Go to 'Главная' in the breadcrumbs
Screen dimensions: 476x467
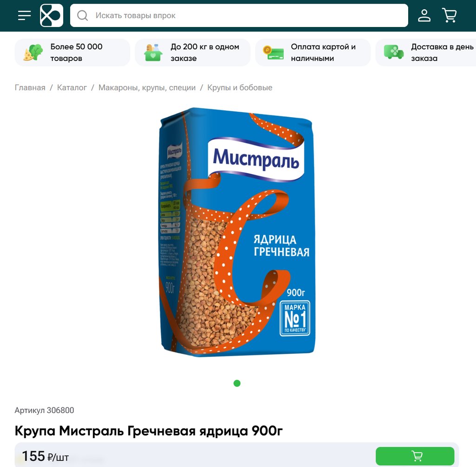[30, 87]
